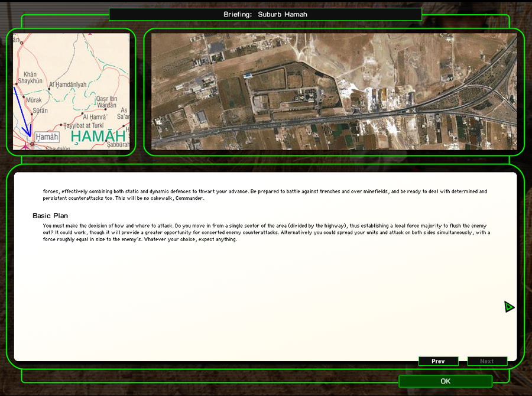
Task: Click the boxed 'Ḩamāh' city label on the map
Action: [47, 137]
